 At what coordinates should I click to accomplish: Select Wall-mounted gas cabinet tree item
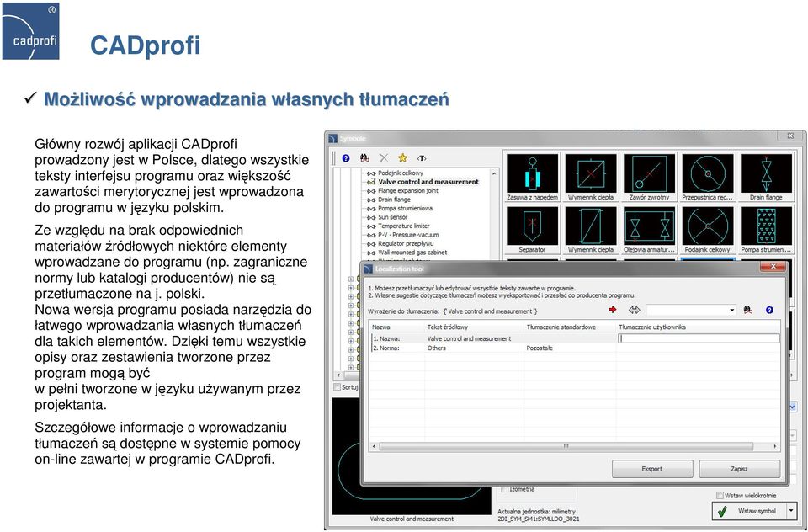click(x=412, y=252)
